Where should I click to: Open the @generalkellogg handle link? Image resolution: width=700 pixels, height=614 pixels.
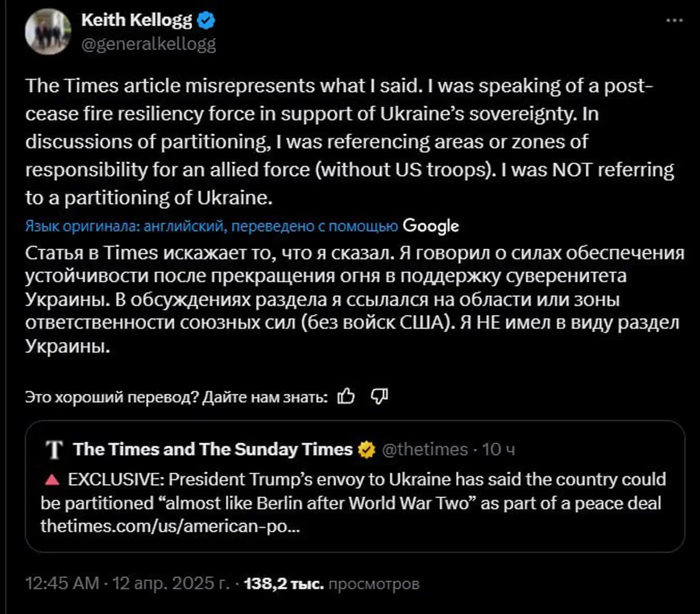148,44
